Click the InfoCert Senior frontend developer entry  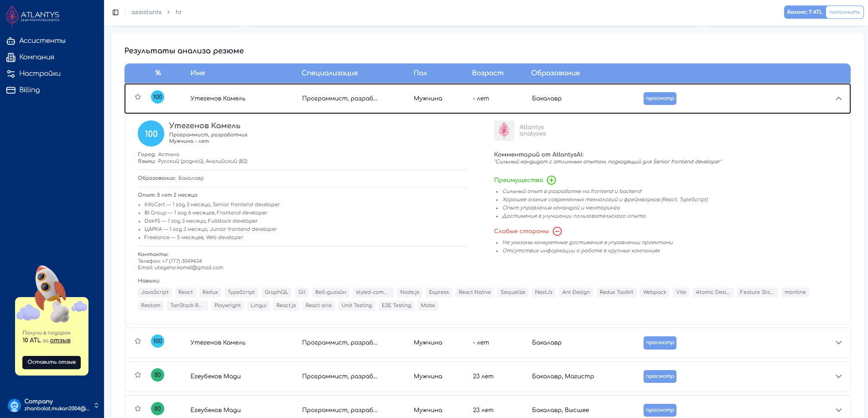point(212,205)
